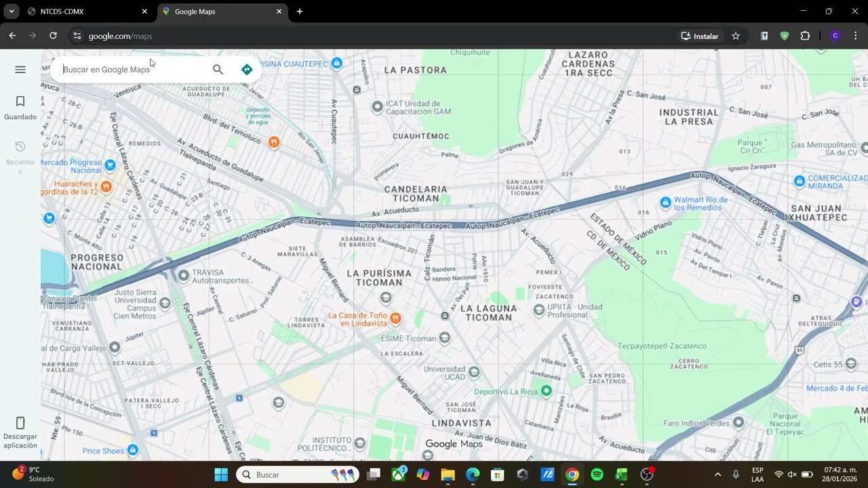
Task: Select the Mercado Progreso Nacional shopping pin
Action: (x=111, y=164)
